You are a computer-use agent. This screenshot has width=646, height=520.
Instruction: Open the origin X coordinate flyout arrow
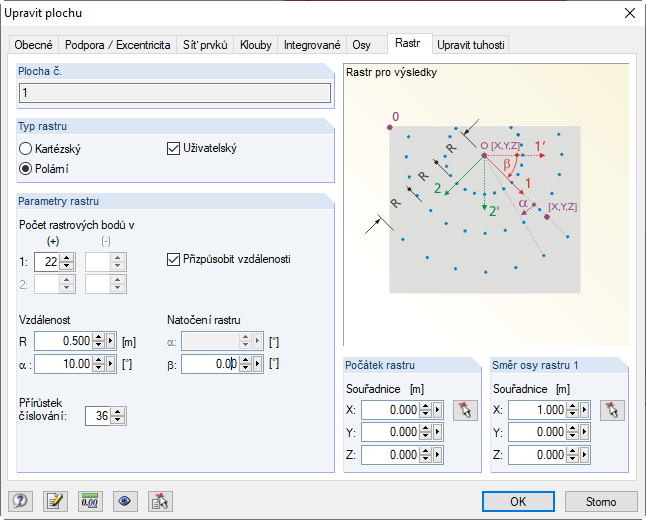click(437, 410)
